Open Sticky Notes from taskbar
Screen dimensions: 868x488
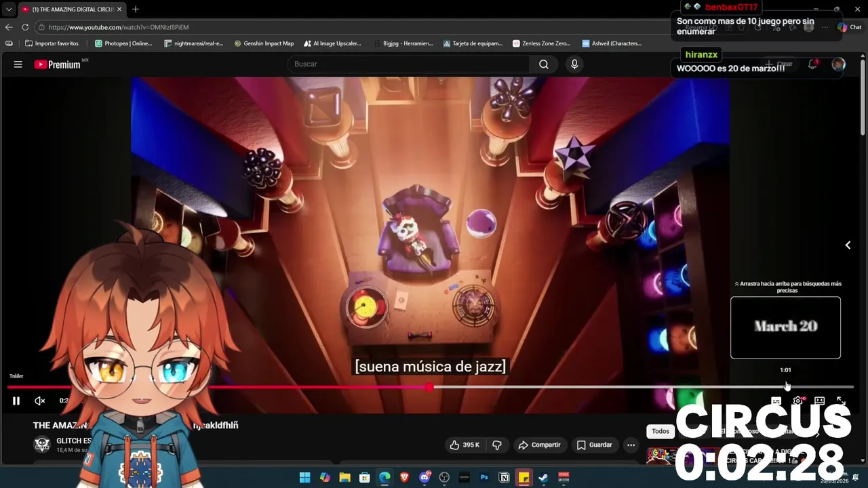pyautogui.click(x=524, y=477)
